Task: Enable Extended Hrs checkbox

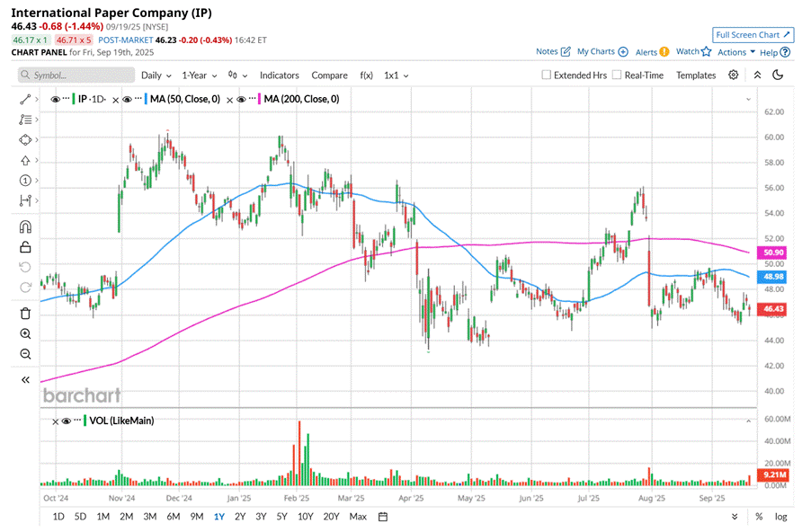Action: coord(546,75)
